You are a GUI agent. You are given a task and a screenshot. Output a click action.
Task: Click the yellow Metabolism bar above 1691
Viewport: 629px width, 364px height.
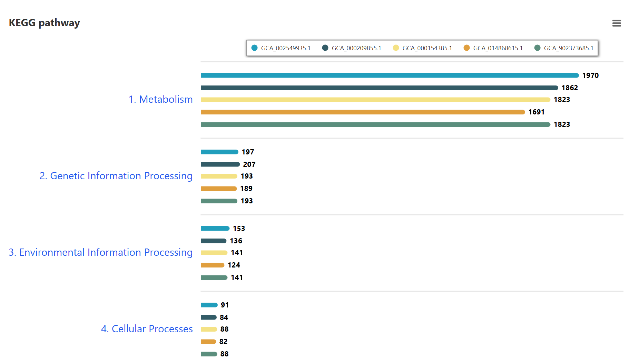375,100
